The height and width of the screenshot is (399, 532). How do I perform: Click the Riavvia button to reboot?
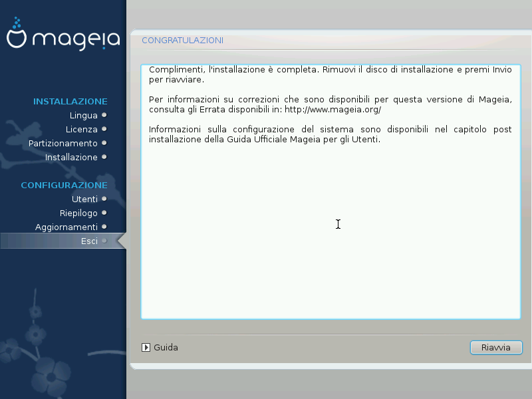tap(496, 347)
